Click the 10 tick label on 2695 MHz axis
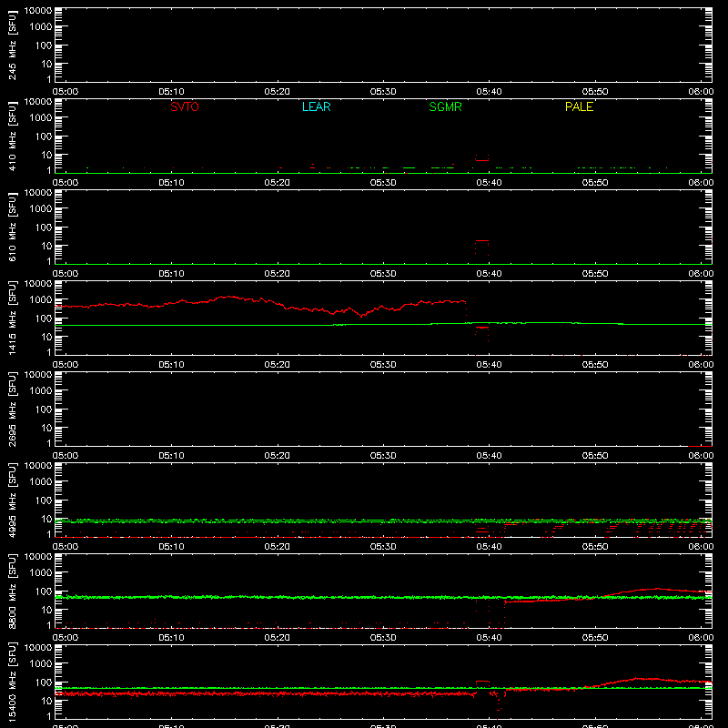 (x=46, y=428)
